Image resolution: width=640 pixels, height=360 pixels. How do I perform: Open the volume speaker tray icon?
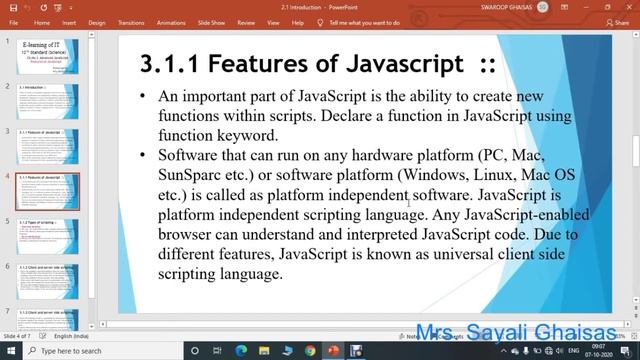pos(560,351)
